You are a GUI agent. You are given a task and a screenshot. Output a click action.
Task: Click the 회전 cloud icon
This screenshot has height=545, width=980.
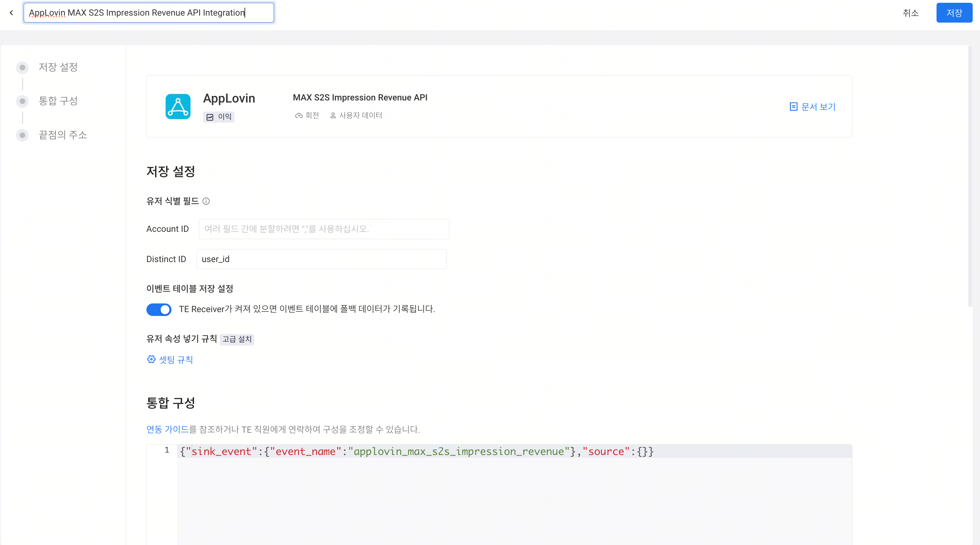pos(299,115)
